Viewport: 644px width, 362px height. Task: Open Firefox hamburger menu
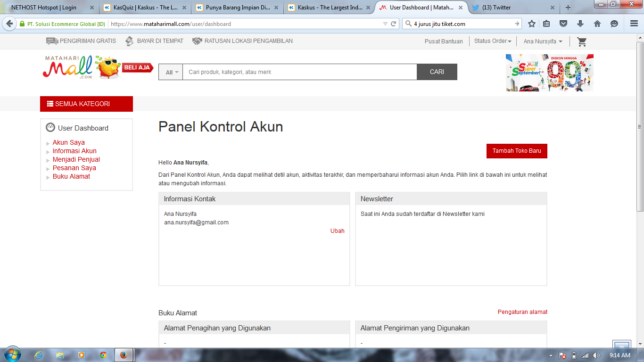pos(634,24)
